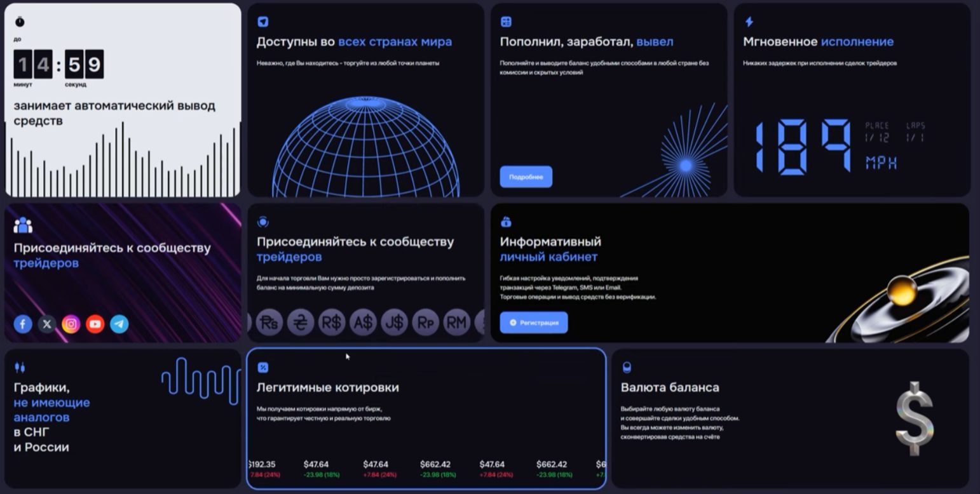Click the timer digit '9' flip card

click(95, 64)
